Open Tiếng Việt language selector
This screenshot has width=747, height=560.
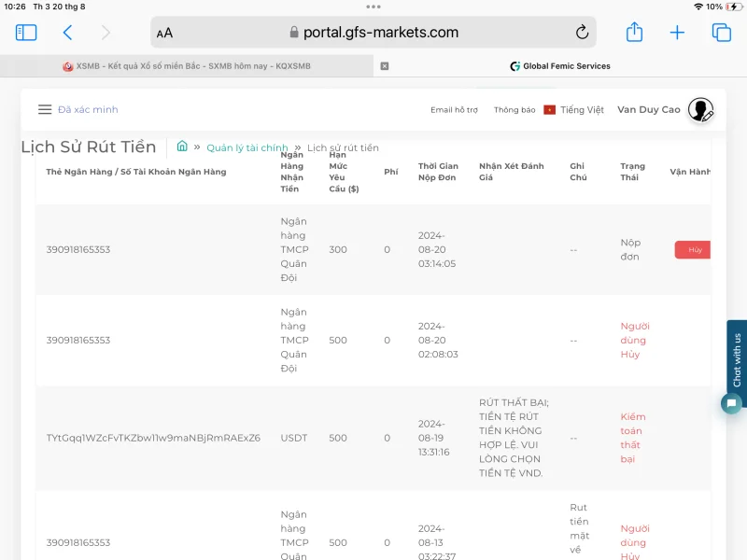click(573, 110)
